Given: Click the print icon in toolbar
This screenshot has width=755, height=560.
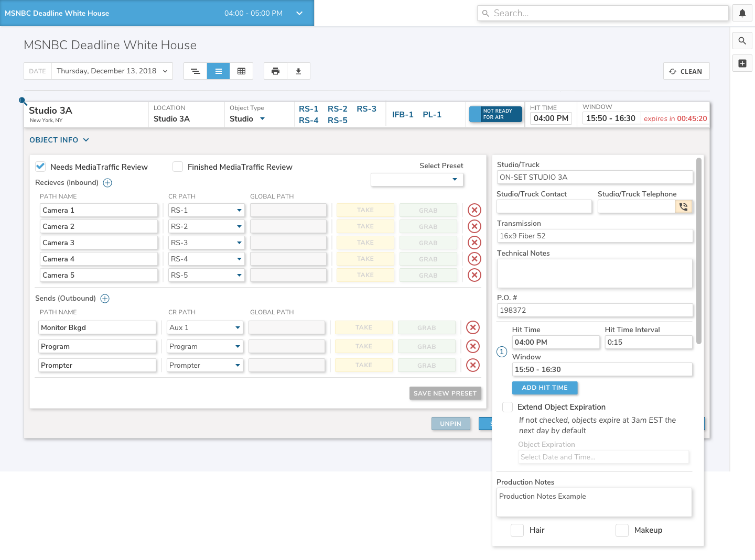Looking at the screenshot, I should (x=275, y=71).
